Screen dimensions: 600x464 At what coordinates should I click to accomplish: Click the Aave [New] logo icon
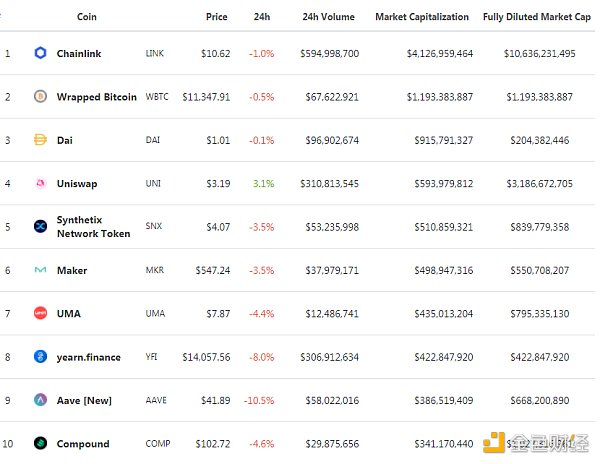pos(40,400)
